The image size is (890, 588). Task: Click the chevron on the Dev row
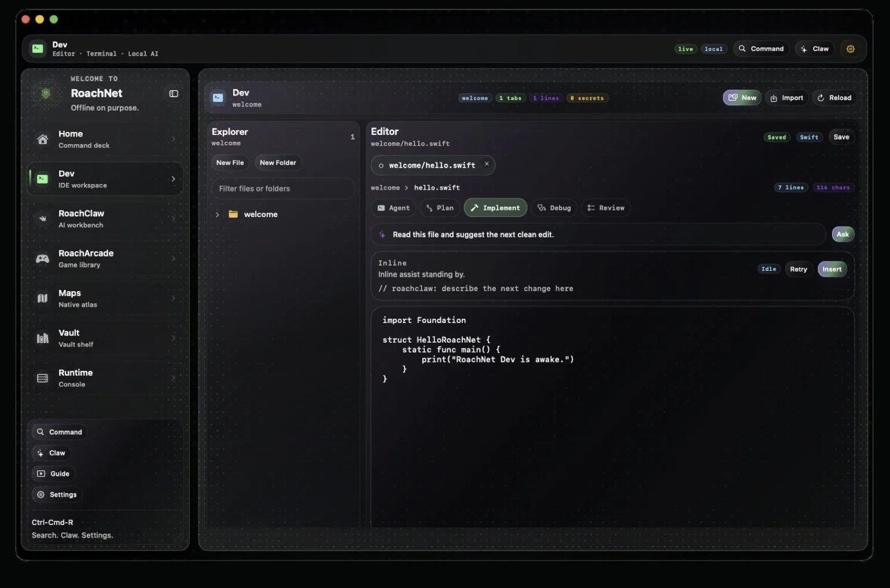pyautogui.click(x=173, y=179)
